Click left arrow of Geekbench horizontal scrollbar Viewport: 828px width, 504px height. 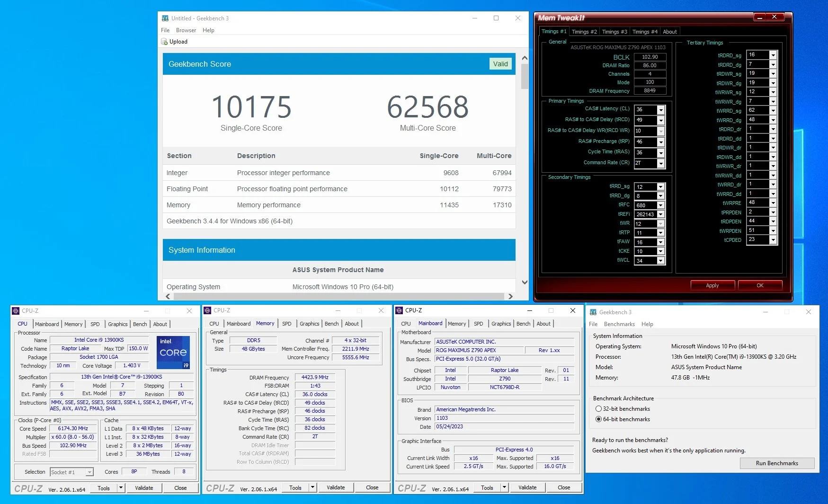pyautogui.click(x=168, y=296)
